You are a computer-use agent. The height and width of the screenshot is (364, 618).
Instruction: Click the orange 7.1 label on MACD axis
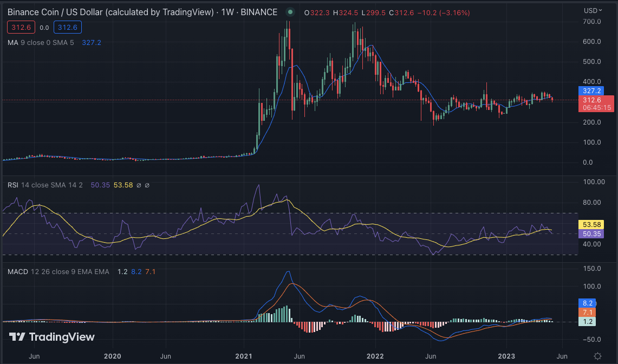(x=587, y=313)
